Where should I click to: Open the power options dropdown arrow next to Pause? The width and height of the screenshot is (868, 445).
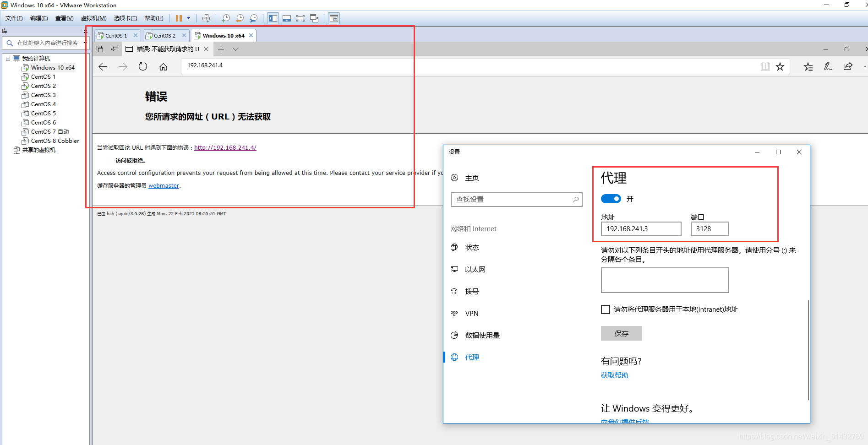(x=188, y=18)
